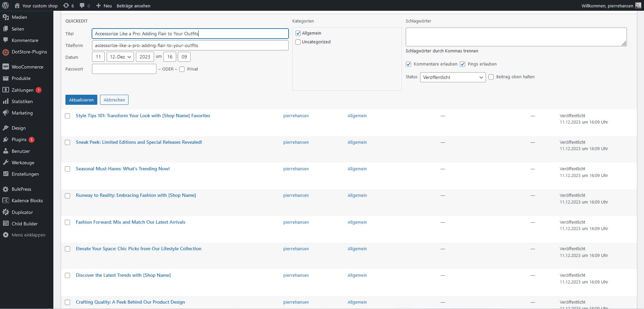This screenshot has width=644, height=309.
Task: Open the Neu menu in the admin bar
Action: 104,5
